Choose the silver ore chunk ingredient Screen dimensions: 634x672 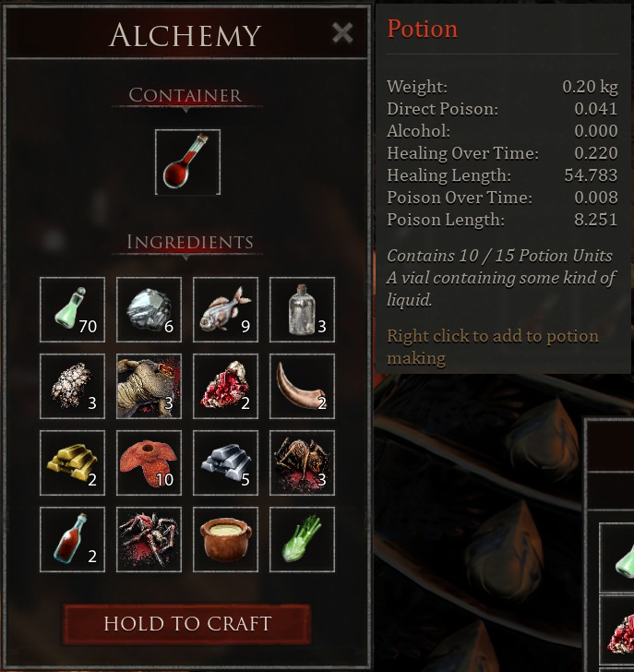(x=149, y=309)
